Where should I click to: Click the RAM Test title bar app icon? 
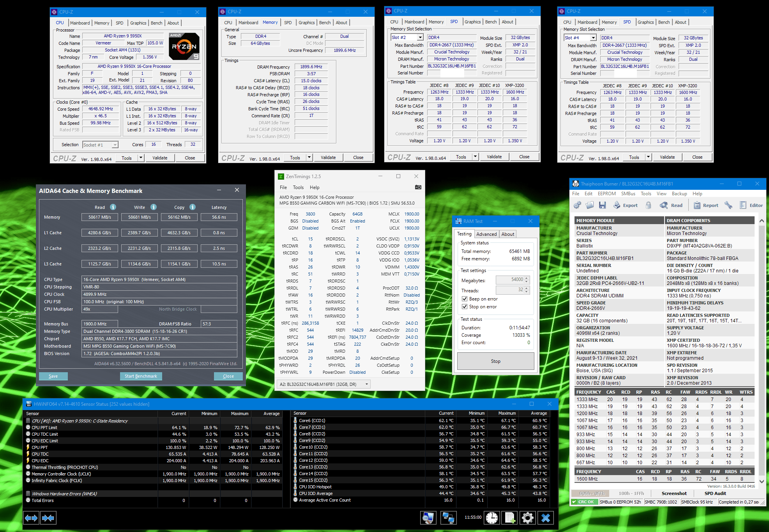click(458, 221)
